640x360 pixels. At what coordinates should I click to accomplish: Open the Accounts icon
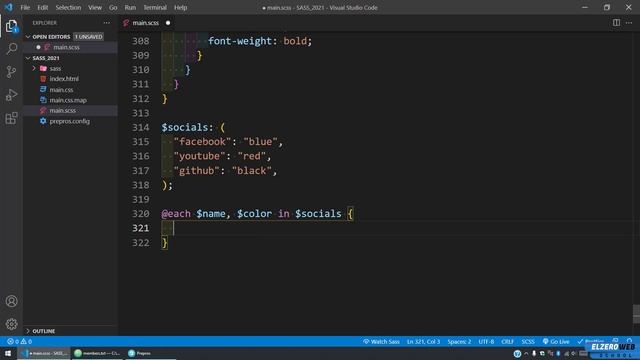point(11,301)
